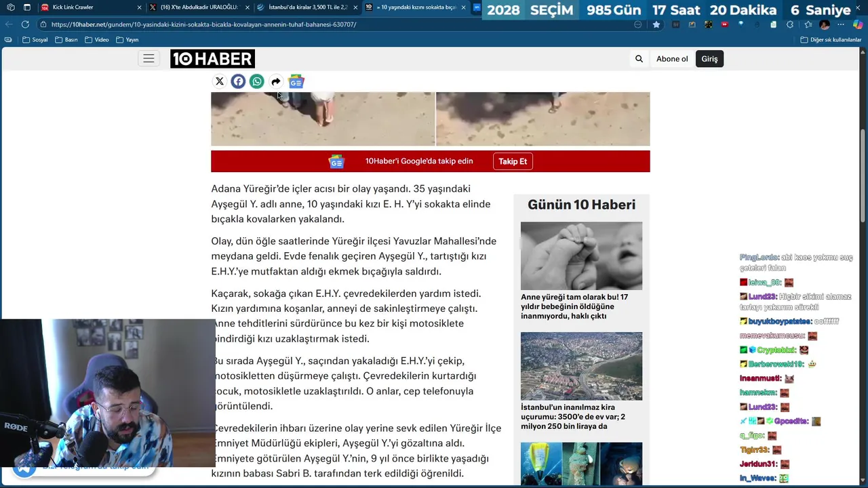
Task: Open the Anne yüreği tam olarak bu headline
Action: click(x=574, y=306)
